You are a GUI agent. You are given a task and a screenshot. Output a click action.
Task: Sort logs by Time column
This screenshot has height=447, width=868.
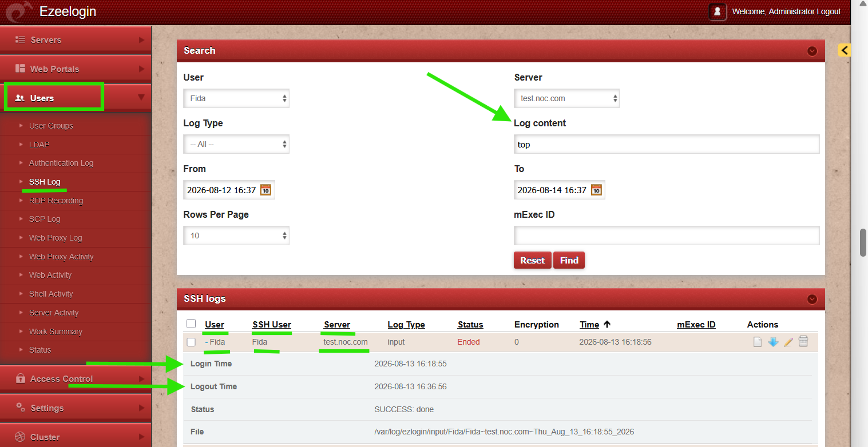click(x=589, y=325)
